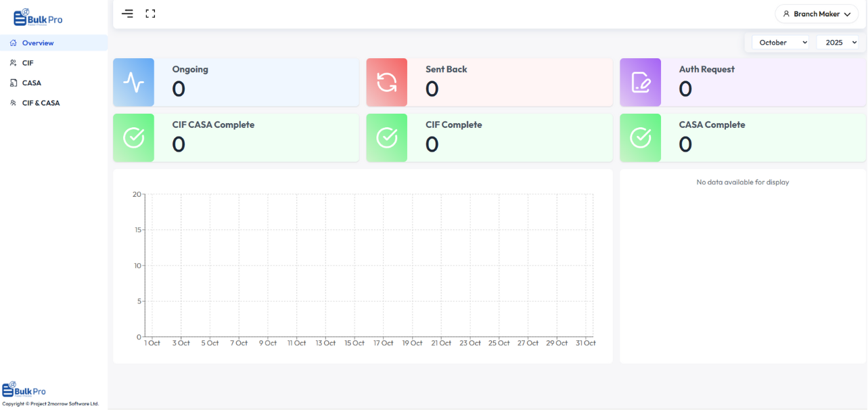Open the CASA sidebar menu item
Viewport: 868px width, 410px height.
(32, 83)
